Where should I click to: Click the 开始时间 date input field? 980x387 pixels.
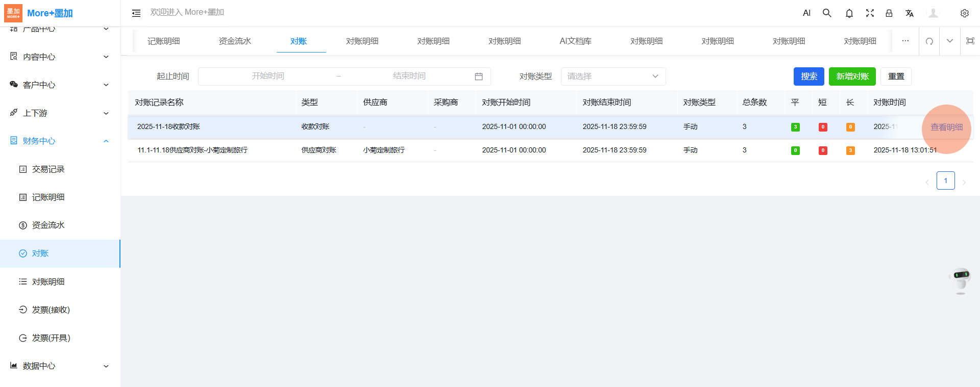pyautogui.click(x=268, y=76)
